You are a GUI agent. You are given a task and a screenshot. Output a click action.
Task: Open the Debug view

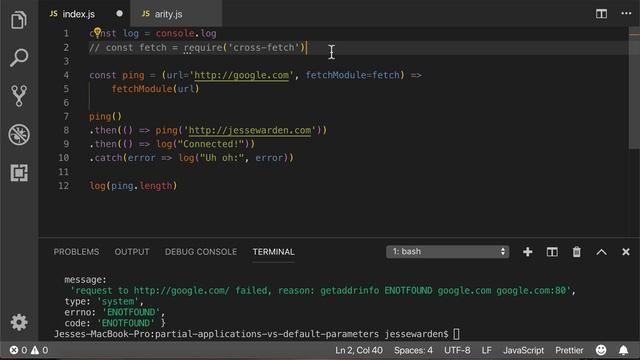pyautogui.click(x=19, y=134)
